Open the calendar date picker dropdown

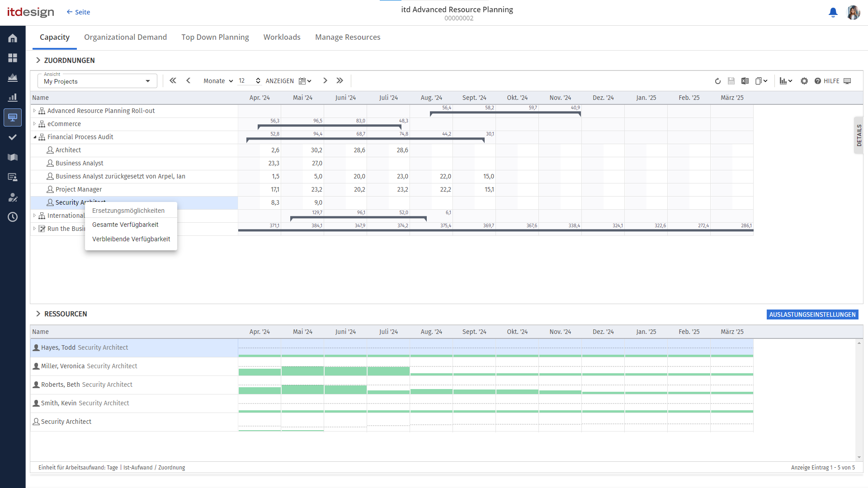point(305,81)
